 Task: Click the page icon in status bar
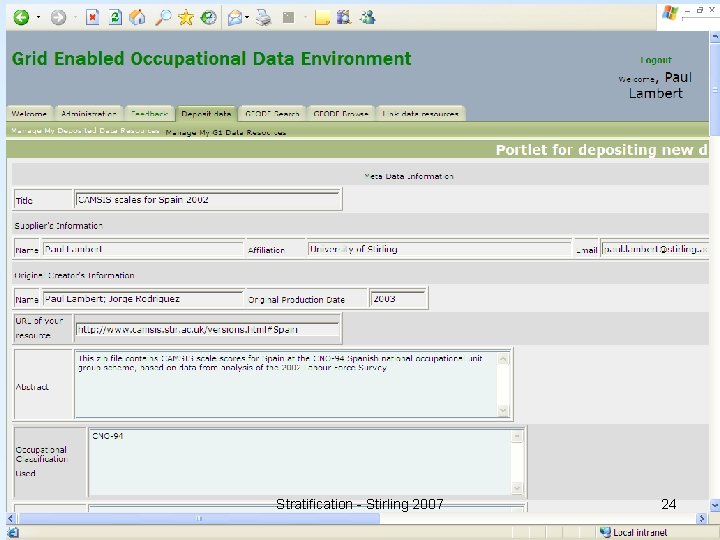(12, 533)
